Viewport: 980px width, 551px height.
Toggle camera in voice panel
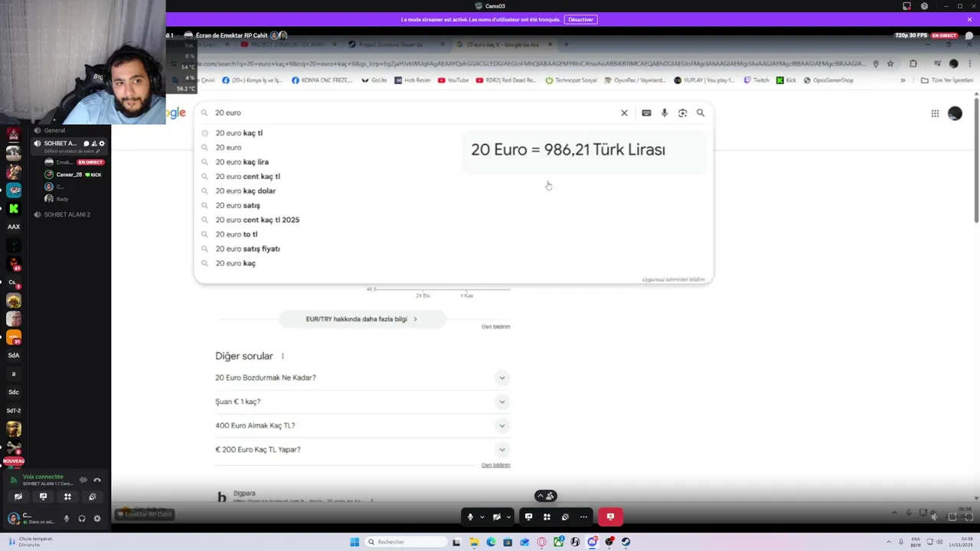[18, 497]
